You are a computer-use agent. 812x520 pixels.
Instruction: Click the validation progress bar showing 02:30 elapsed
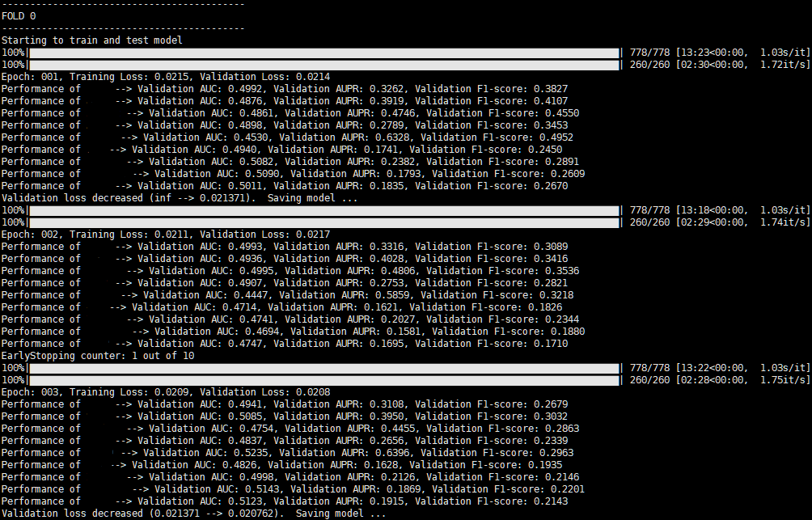coord(324,65)
